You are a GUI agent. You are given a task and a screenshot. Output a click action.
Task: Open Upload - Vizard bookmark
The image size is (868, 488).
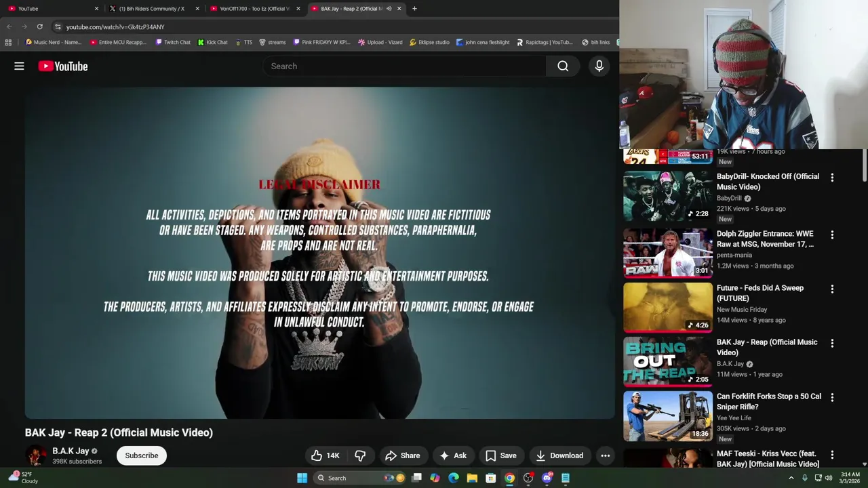(380, 42)
